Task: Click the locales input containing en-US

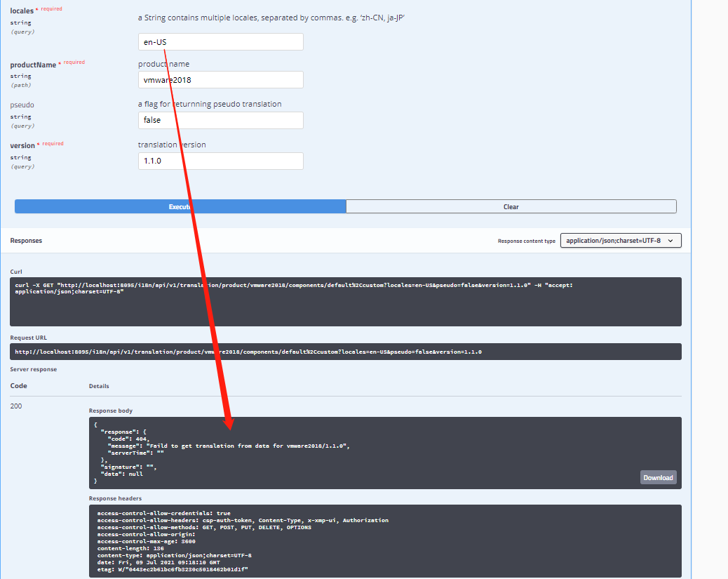Action: click(x=220, y=41)
